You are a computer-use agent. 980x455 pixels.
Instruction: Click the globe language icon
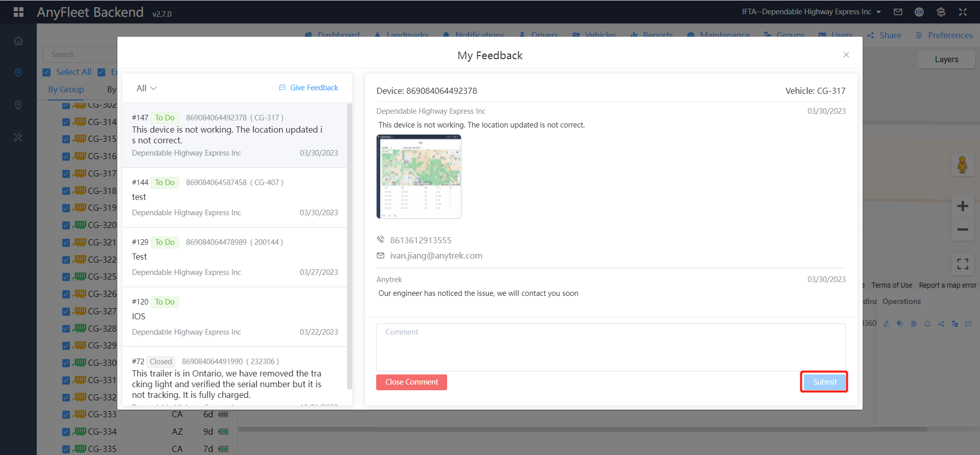click(919, 12)
